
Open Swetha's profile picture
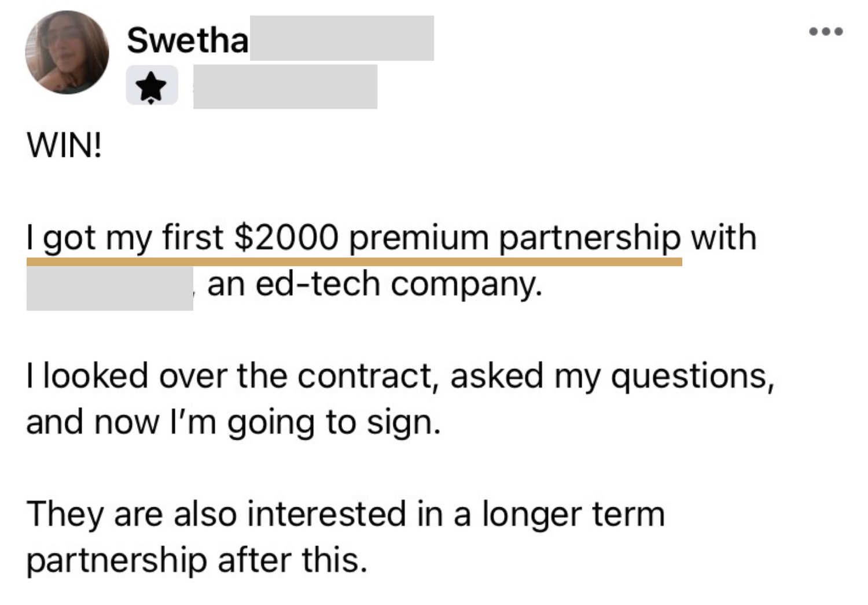click(x=67, y=52)
